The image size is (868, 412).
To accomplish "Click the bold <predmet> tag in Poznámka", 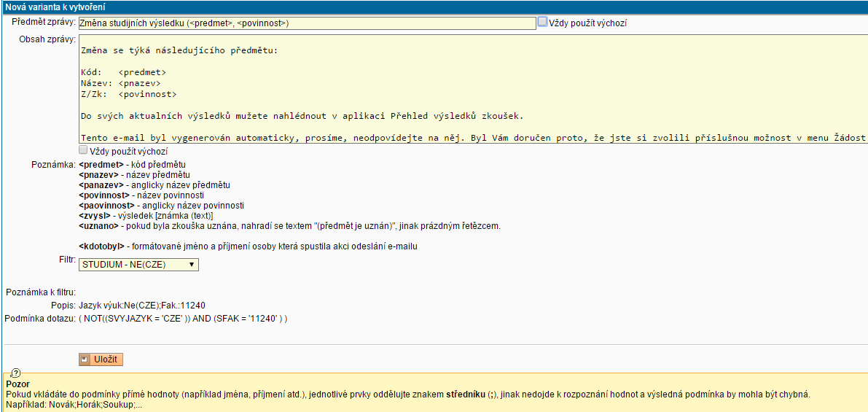I will 101,165.
